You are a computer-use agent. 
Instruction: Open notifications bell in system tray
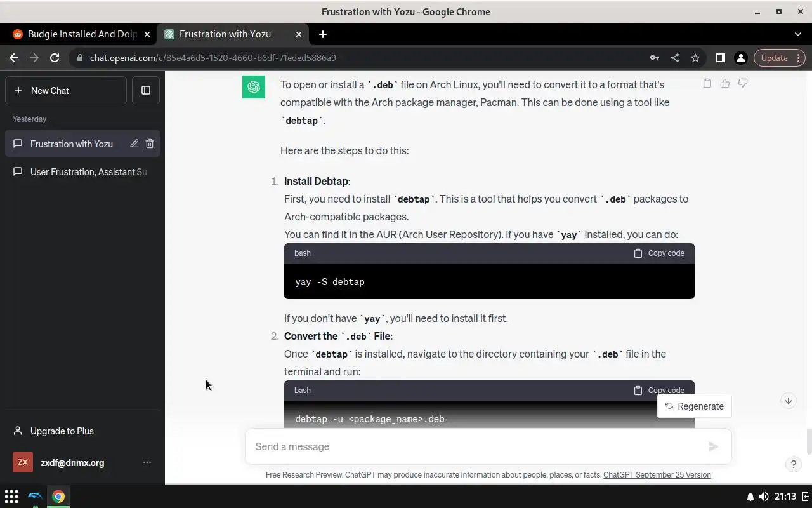pyautogui.click(x=750, y=497)
